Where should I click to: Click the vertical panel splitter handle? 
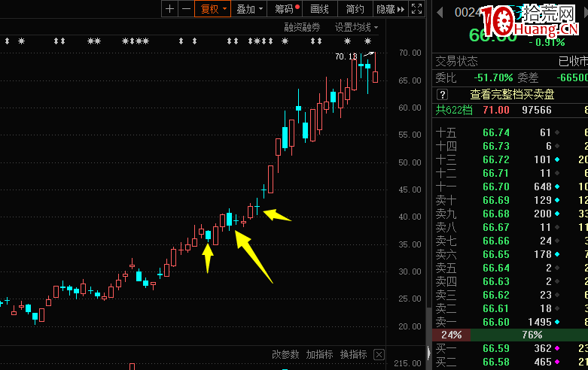pos(429,353)
